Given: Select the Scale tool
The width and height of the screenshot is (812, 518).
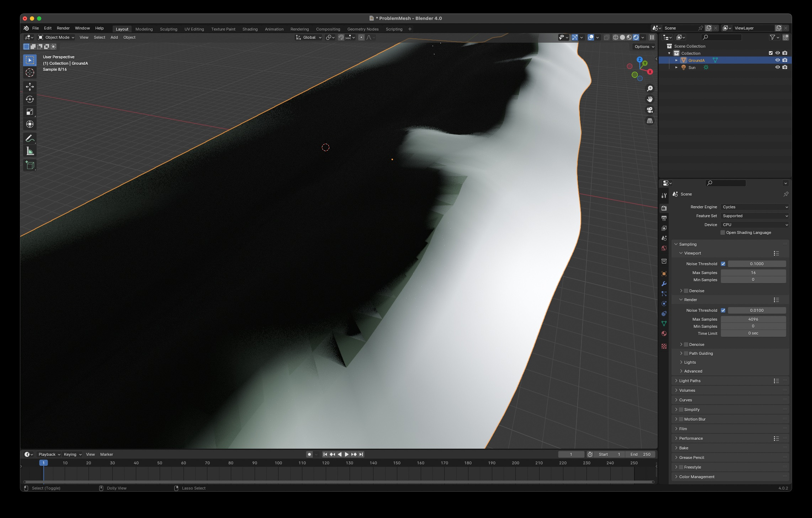Looking at the screenshot, I should [x=30, y=112].
